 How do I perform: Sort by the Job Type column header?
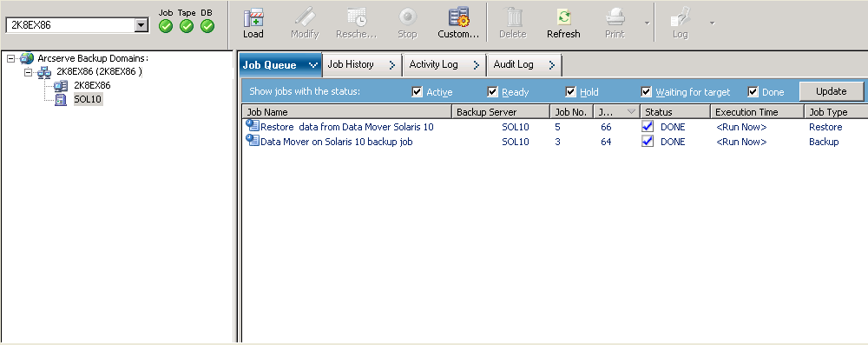pos(836,112)
